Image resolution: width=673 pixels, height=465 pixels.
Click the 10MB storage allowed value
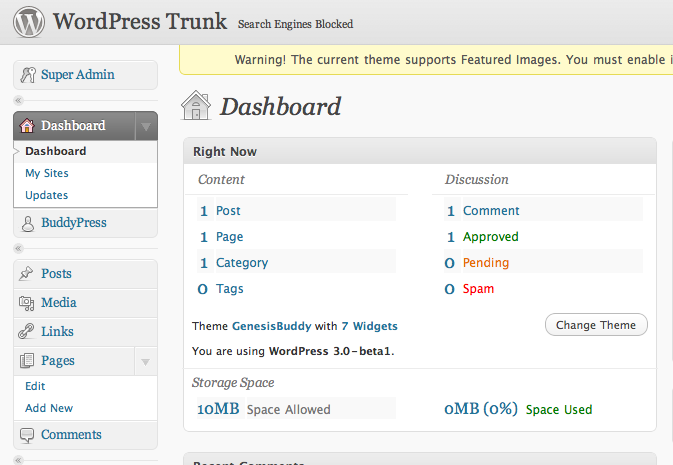pyautogui.click(x=218, y=408)
